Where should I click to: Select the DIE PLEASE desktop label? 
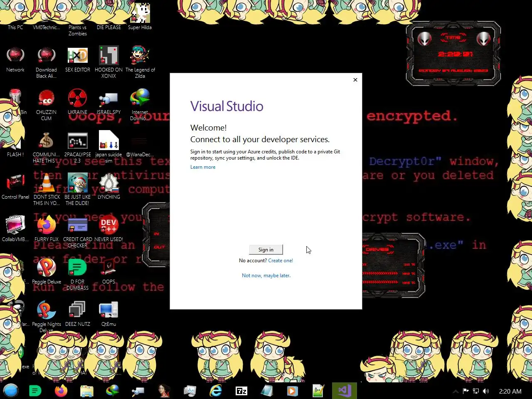click(109, 27)
